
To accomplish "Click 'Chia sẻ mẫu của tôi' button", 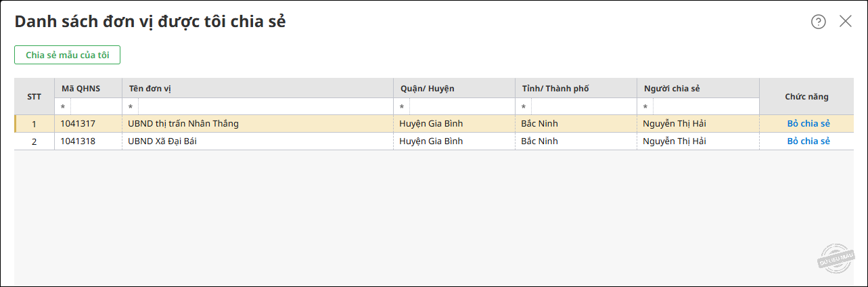I will pos(67,55).
